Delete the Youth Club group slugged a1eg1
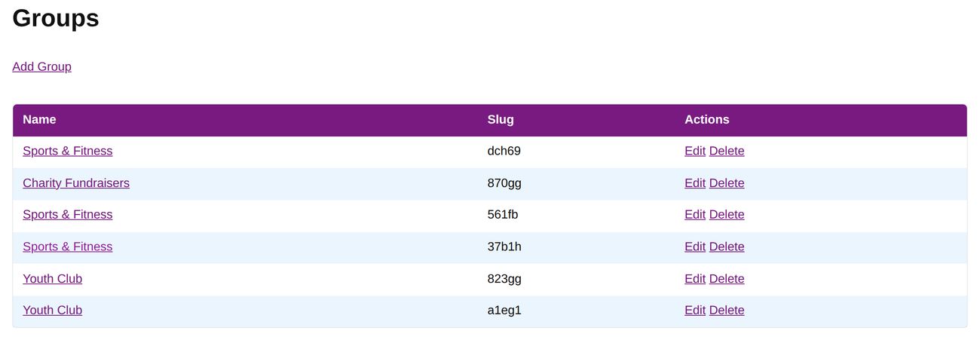 click(727, 311)
